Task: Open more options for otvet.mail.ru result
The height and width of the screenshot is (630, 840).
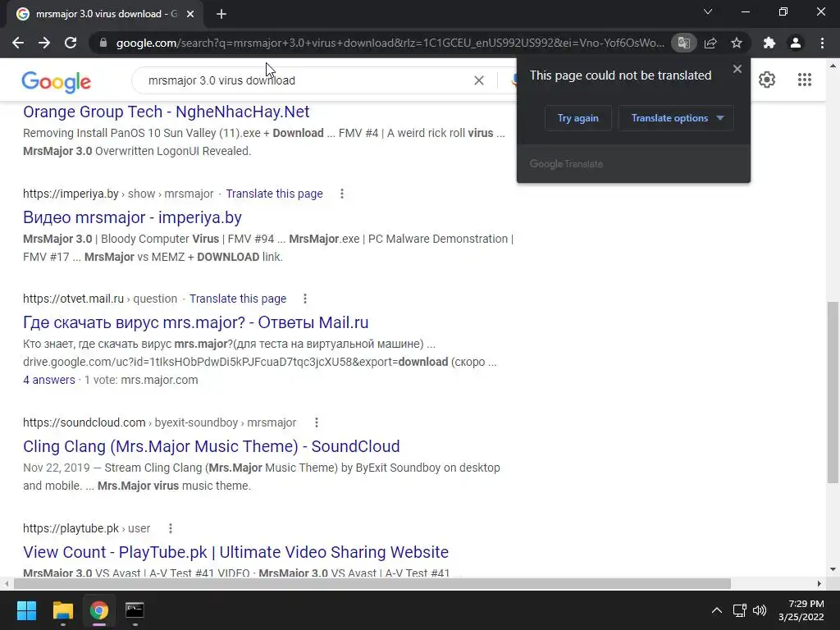Action: (305, 299)
